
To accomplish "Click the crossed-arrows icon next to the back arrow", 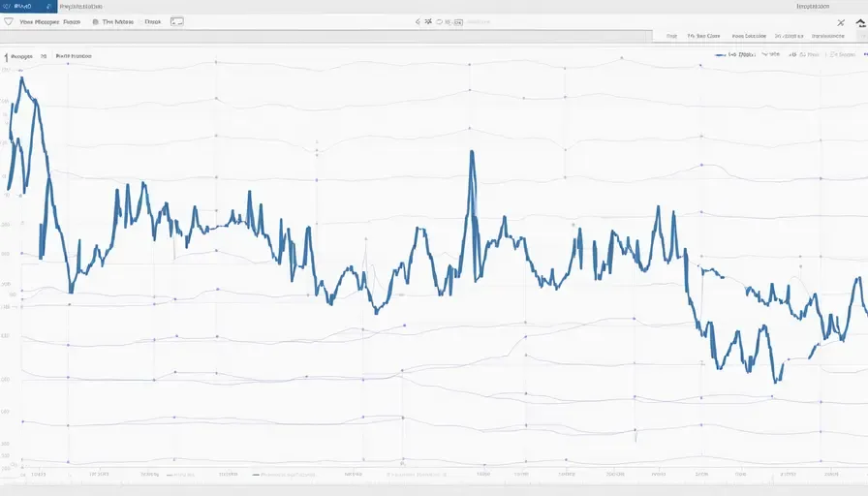I will 428,21.
